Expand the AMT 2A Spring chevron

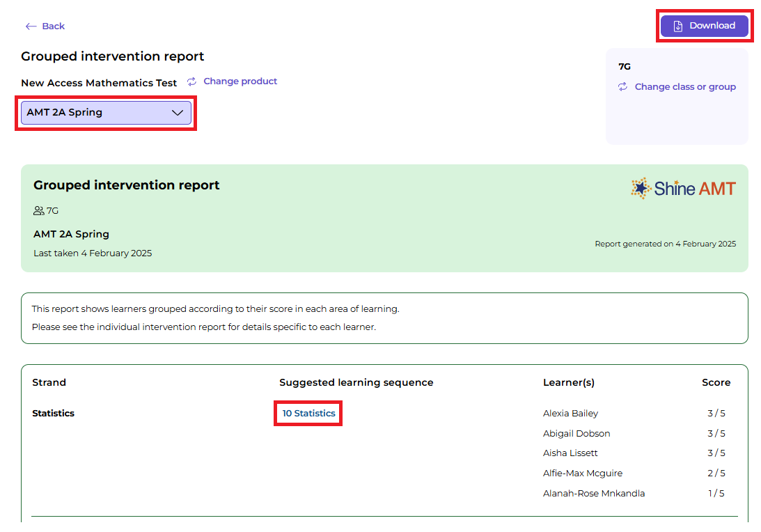pyautogui.click(x=177, y=113)
